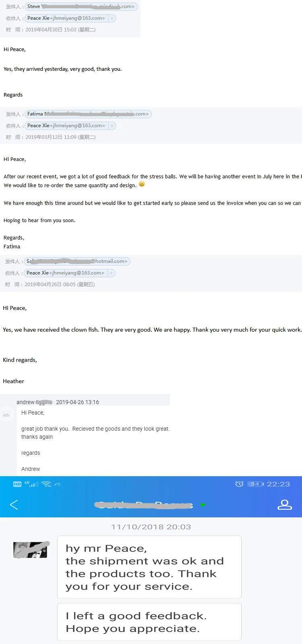Select the Fatima sender address chip
The image size is (302, 644).
[88, 114]
